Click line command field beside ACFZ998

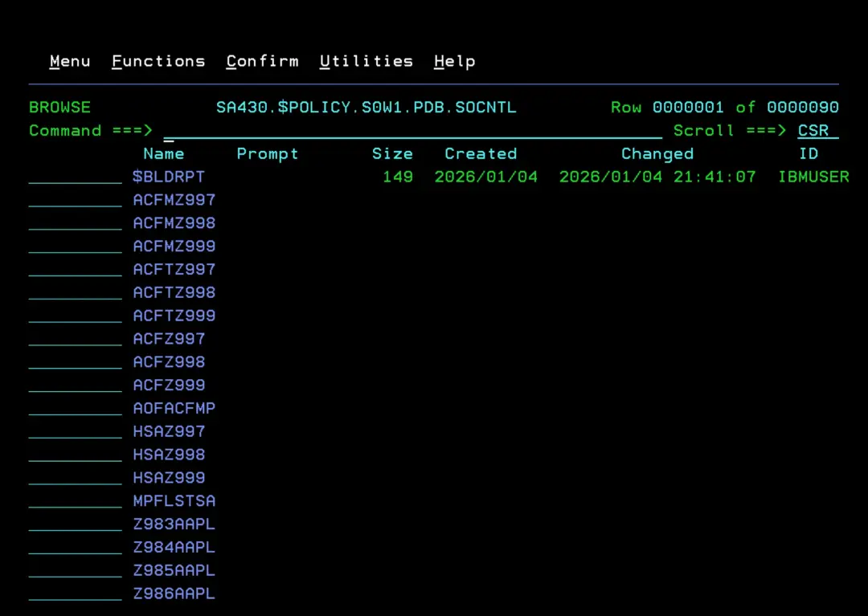76,362
